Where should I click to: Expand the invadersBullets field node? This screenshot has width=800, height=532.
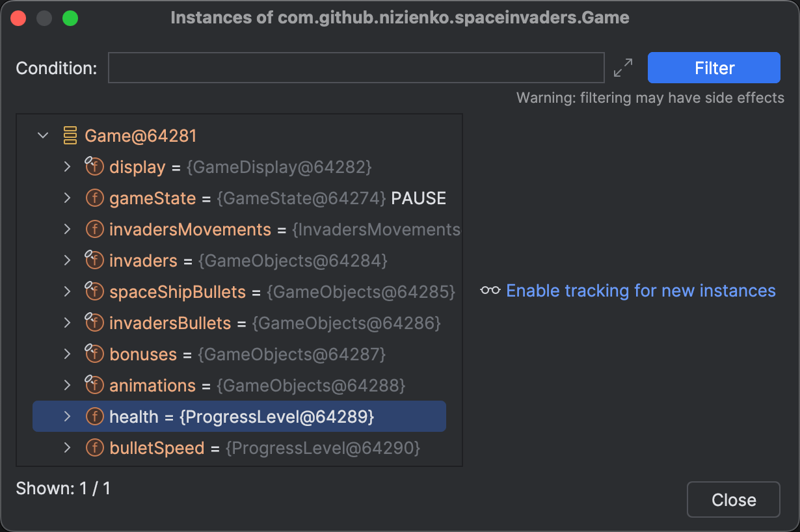[67, 323]
